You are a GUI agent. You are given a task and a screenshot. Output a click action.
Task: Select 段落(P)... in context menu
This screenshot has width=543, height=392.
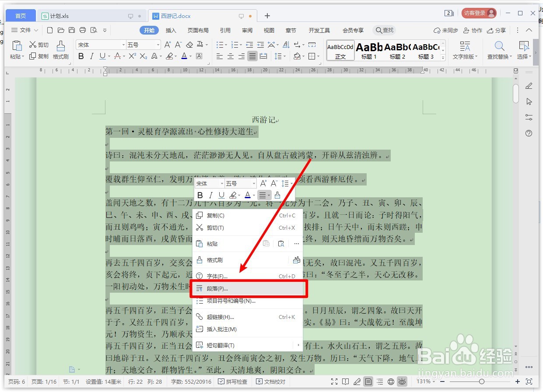tap(248, 289)
